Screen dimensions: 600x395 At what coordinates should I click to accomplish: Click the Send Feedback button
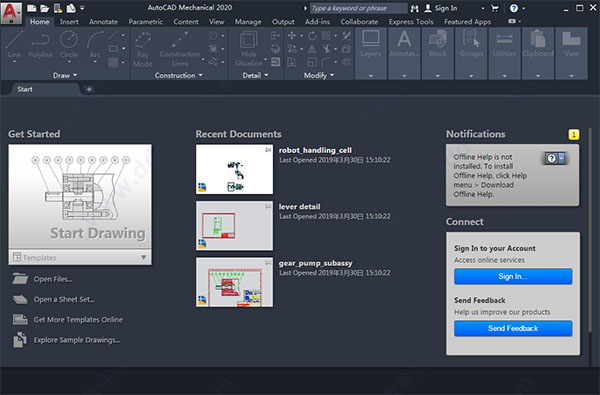coord(513,328)
